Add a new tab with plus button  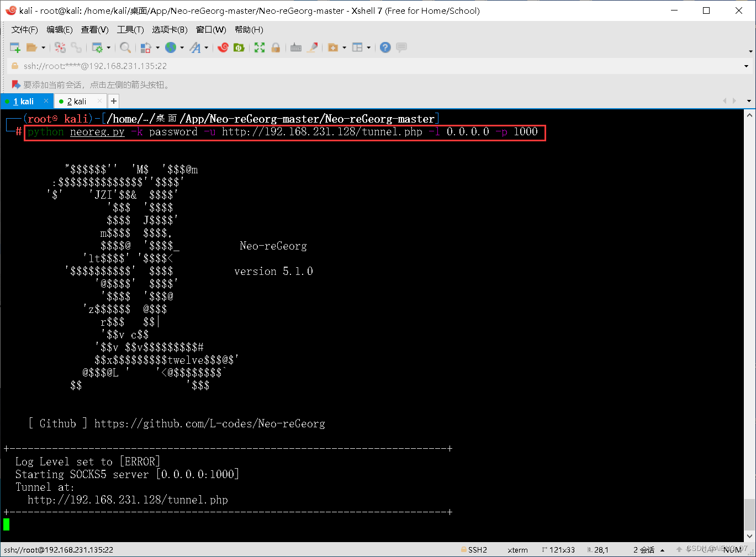(113, 101)
